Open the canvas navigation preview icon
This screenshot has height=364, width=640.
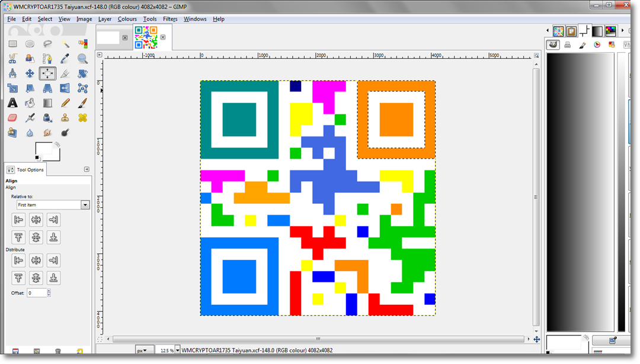(x=536, y=339)
